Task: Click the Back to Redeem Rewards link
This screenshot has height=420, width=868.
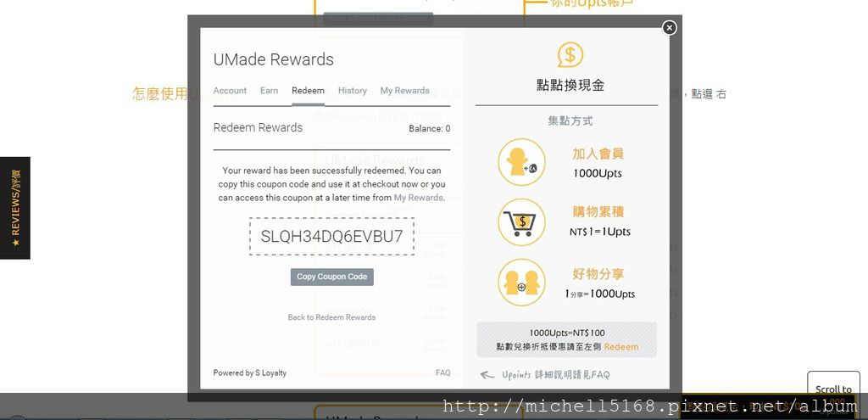Action: pyautogui.click(x=331, y=317)
